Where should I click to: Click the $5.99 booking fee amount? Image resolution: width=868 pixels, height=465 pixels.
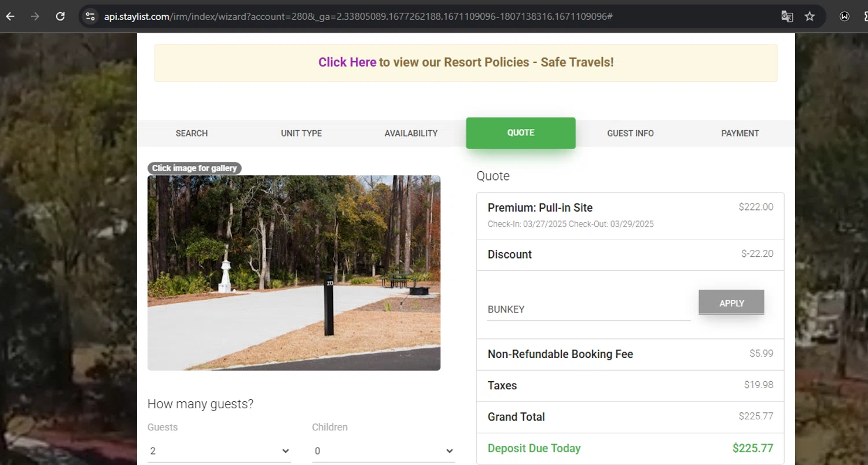coord(761,353)
